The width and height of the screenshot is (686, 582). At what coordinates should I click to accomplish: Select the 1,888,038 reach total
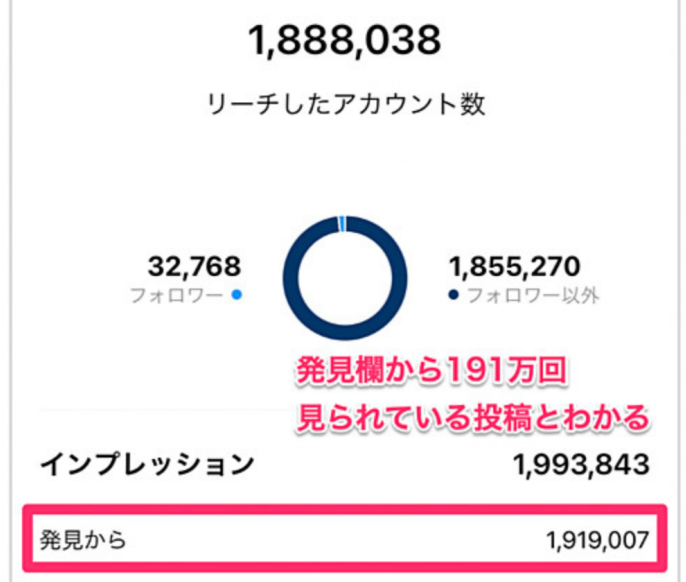click(x=345, y=41)
